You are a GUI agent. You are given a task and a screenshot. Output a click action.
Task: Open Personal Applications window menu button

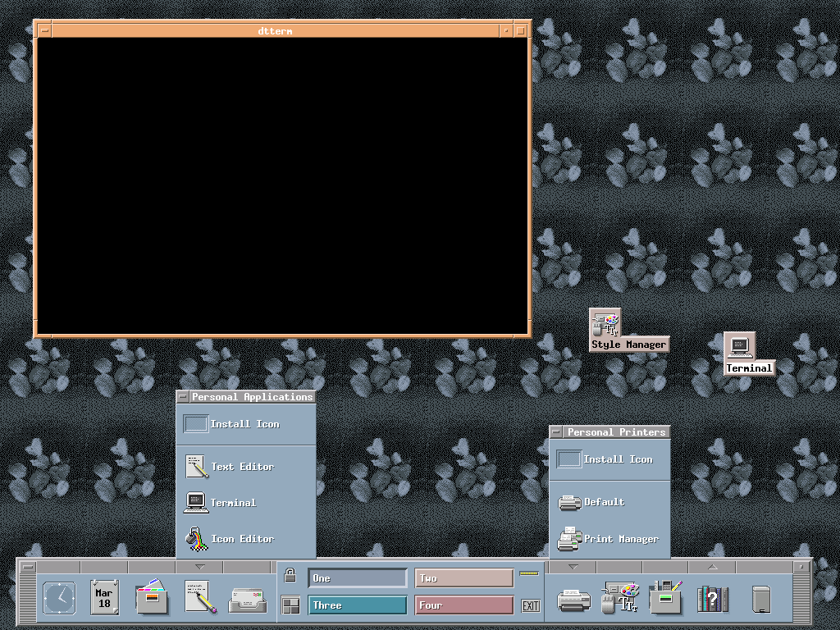[x=183, y=397]
